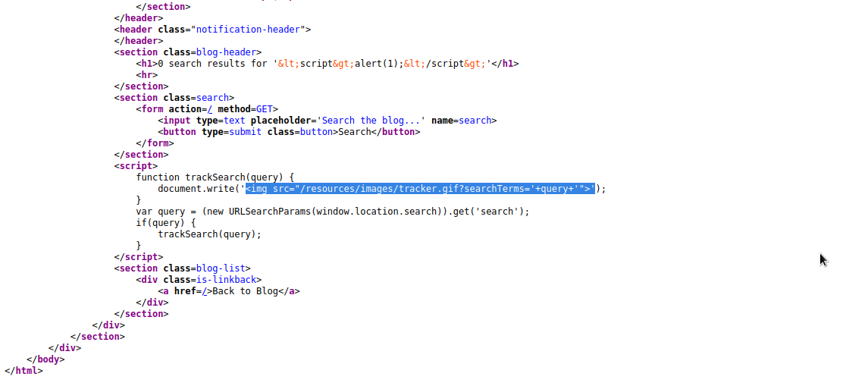This screenshot has height=386, width=868.
Task: Click the hr tag line
Action: tap(147, 75)
